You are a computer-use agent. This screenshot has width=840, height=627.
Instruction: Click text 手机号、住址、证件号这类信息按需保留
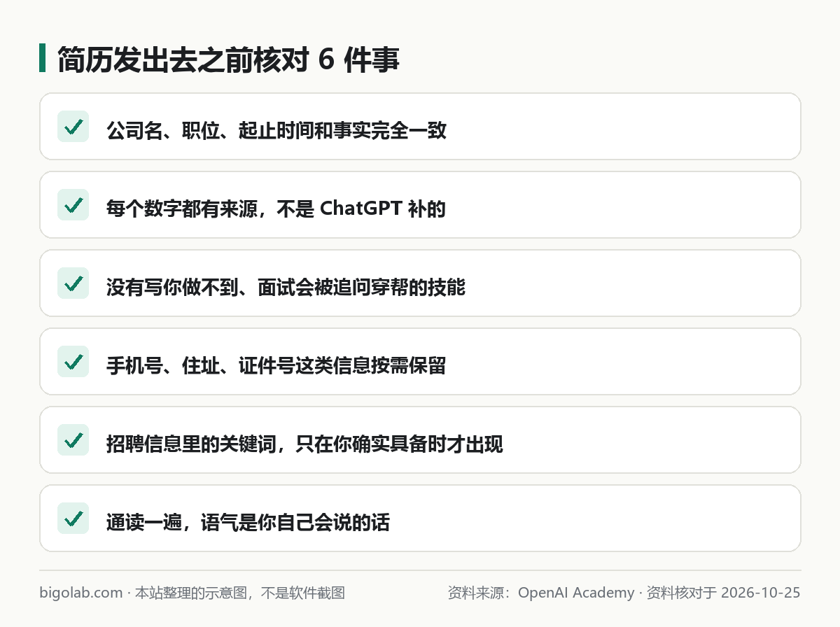(x=276, y=365)
